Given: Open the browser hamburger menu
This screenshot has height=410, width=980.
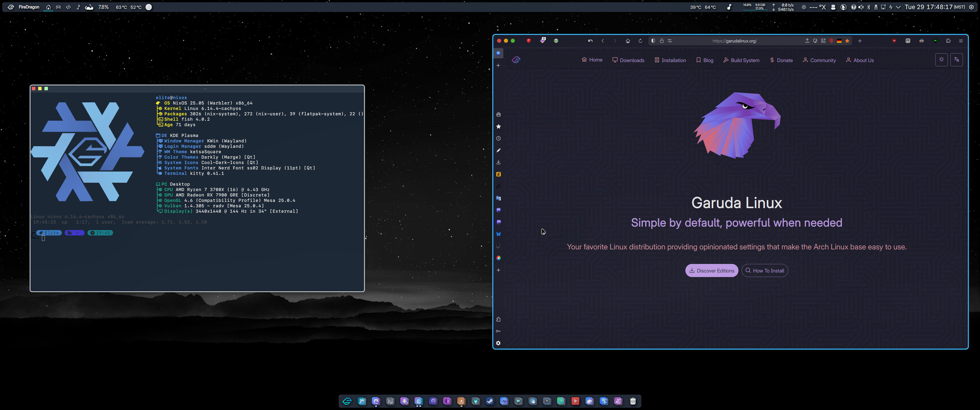Looking at the screenshot, I should click(961, 41).
